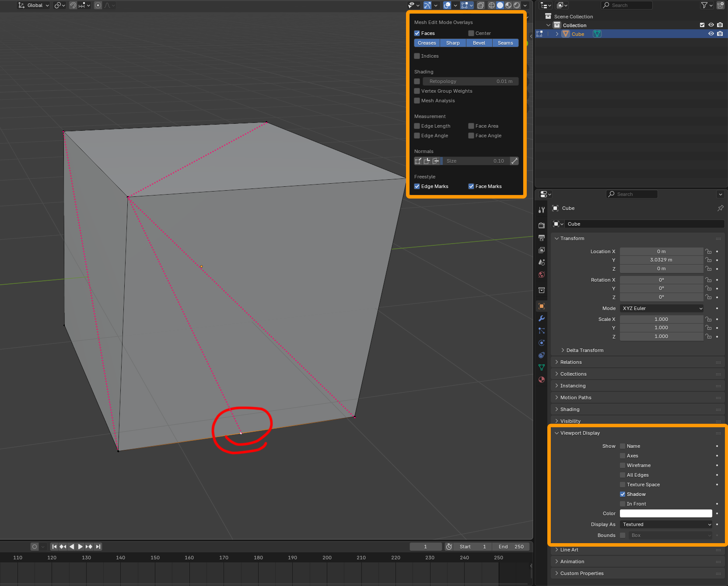The height and width of the screenshot is (586, 728).
Task: Open the Particles properties tab
Action: point(542,331)
